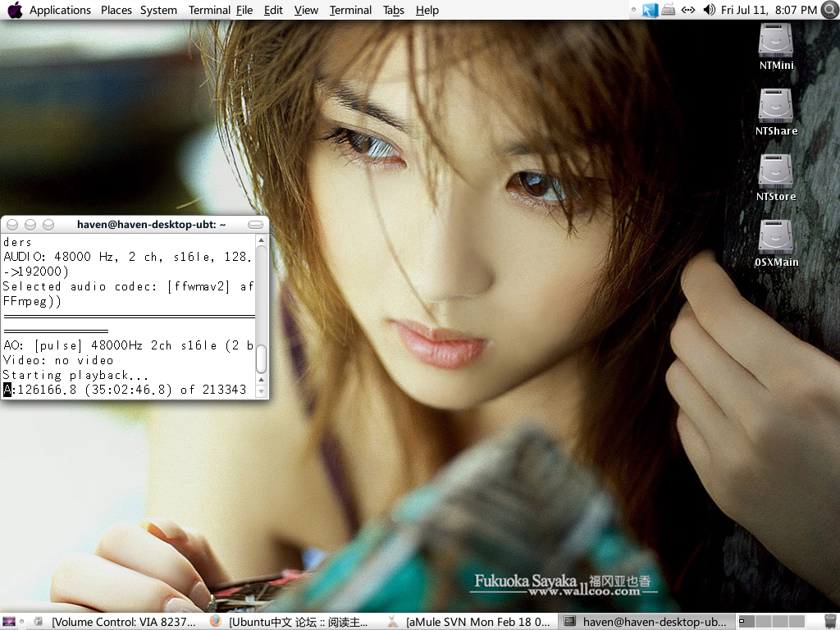Click the scroll-up arrow at top of terminal scrollbar
Image resolution: width=840 pixels, height=630 pixels.
coord(262,240)
